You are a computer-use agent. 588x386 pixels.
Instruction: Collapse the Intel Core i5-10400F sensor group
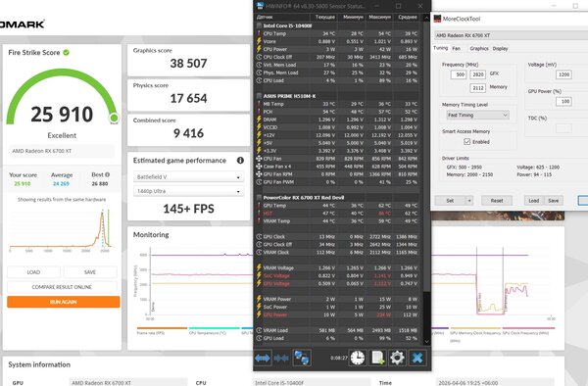click(x=259, y=25)
